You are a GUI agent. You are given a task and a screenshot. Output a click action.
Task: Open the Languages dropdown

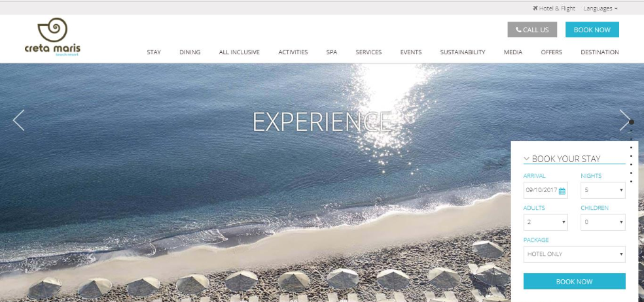[x=600, y=8]
